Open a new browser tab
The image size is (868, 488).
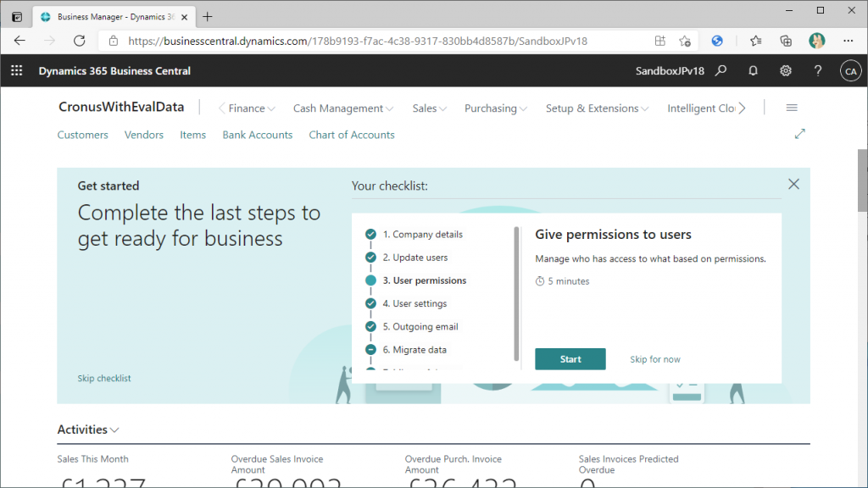(208, 17)
